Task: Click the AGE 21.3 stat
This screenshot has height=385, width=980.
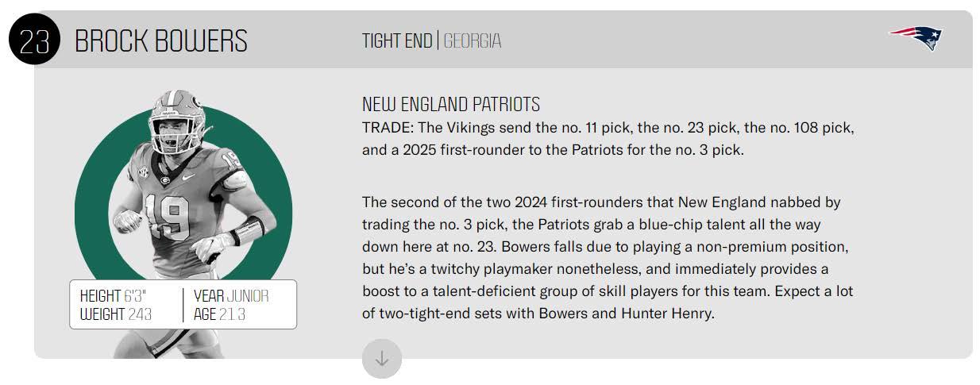Action: 219,314
